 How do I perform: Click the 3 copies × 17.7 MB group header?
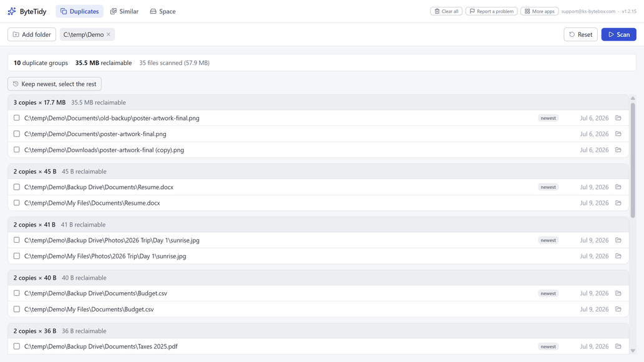pos(318,102)
